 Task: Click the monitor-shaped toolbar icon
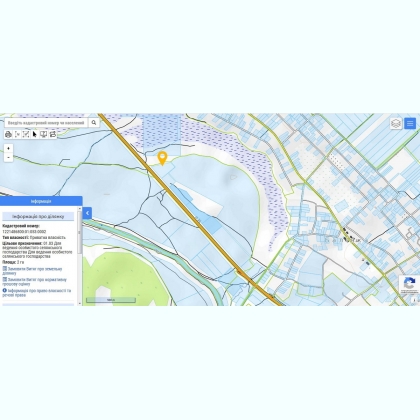coord(44,134)
